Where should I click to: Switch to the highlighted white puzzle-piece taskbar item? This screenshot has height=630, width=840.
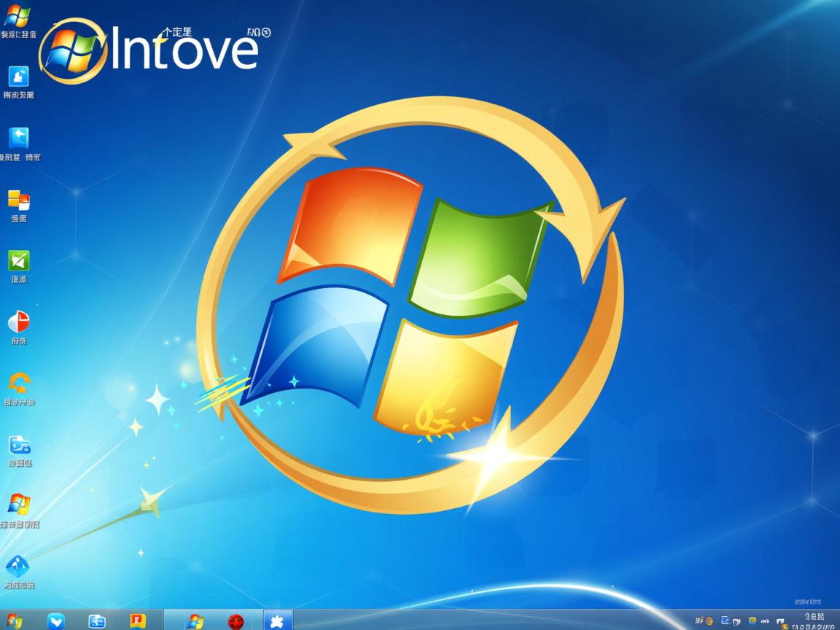(x=277, y=621)
